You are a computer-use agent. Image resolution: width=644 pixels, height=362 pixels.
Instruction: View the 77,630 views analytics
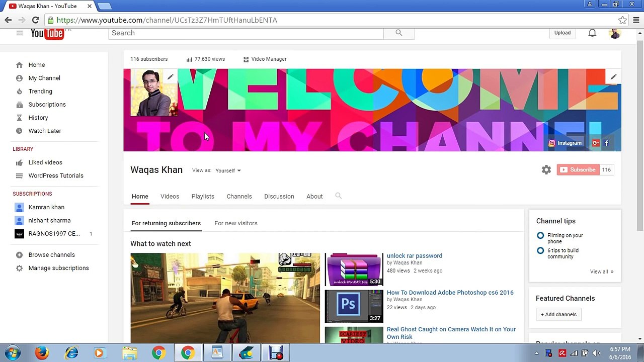[205, 59]
